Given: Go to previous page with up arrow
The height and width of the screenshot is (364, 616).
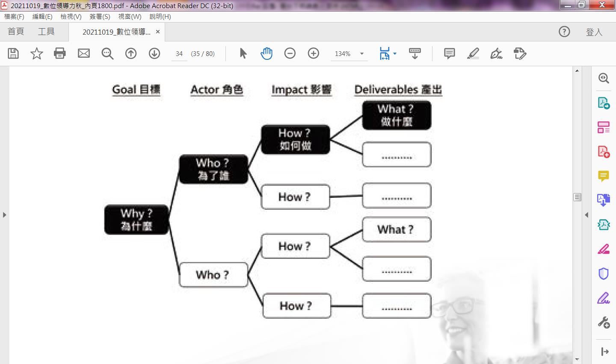Looking at the screenshot, I should point(131,53).
